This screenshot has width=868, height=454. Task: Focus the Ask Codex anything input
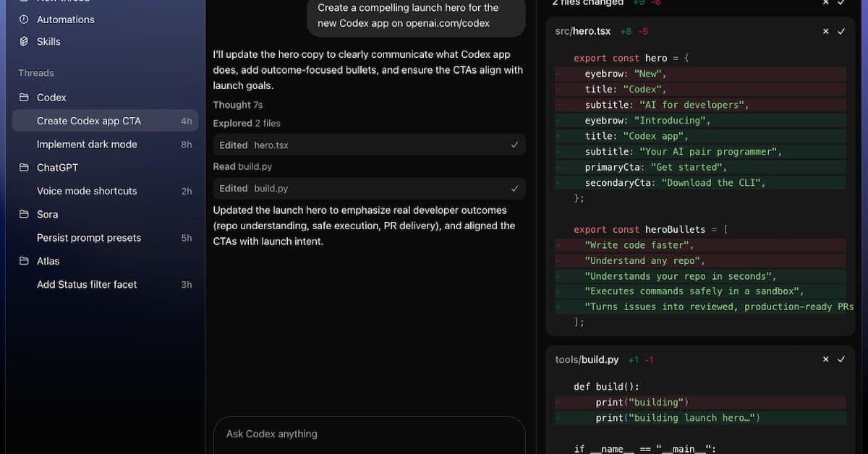click(x=369, y=434)
